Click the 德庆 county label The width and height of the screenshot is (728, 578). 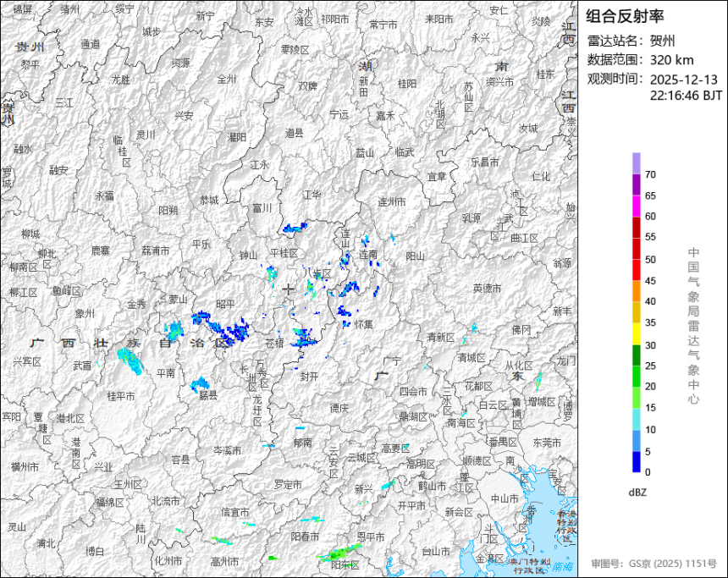pyautogui.click(x=339, y=408)
